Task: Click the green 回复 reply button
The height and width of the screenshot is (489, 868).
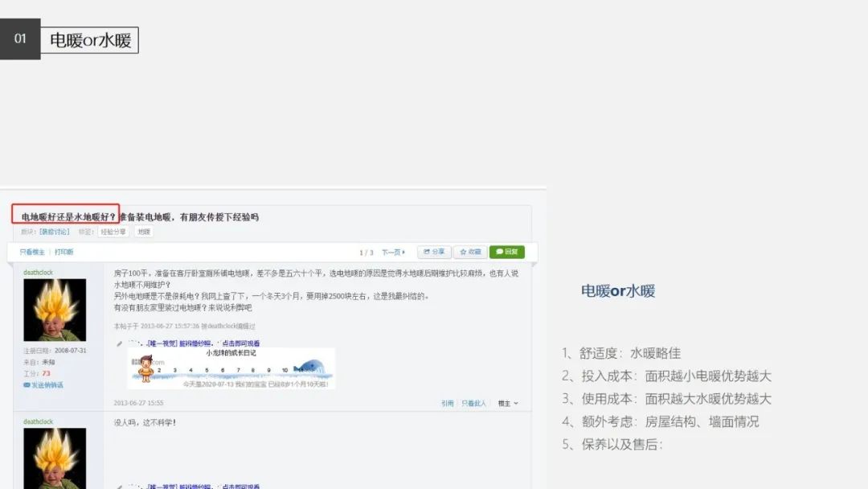Action: [x=506, y=252]
